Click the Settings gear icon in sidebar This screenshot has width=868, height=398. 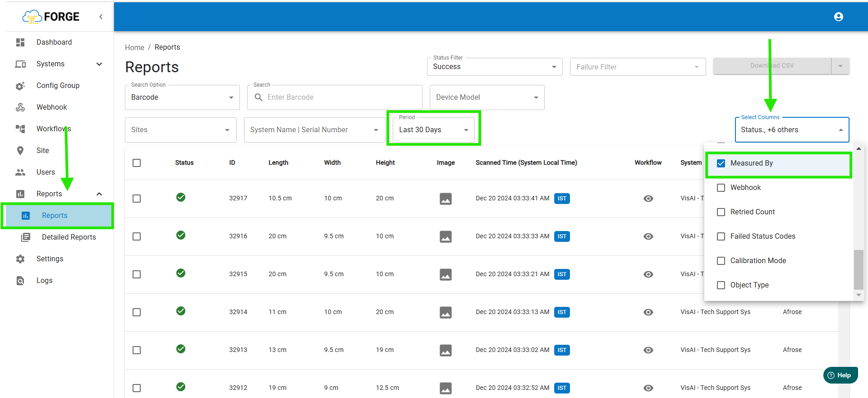[20, 259]
